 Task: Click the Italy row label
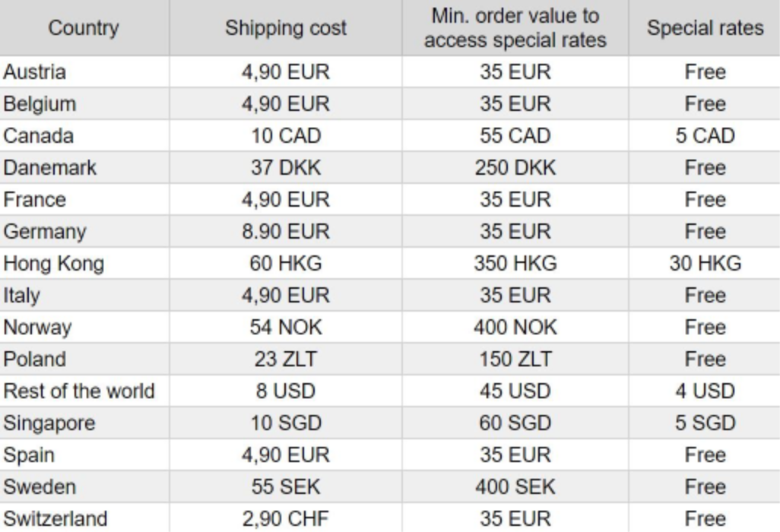coord(22,296)
